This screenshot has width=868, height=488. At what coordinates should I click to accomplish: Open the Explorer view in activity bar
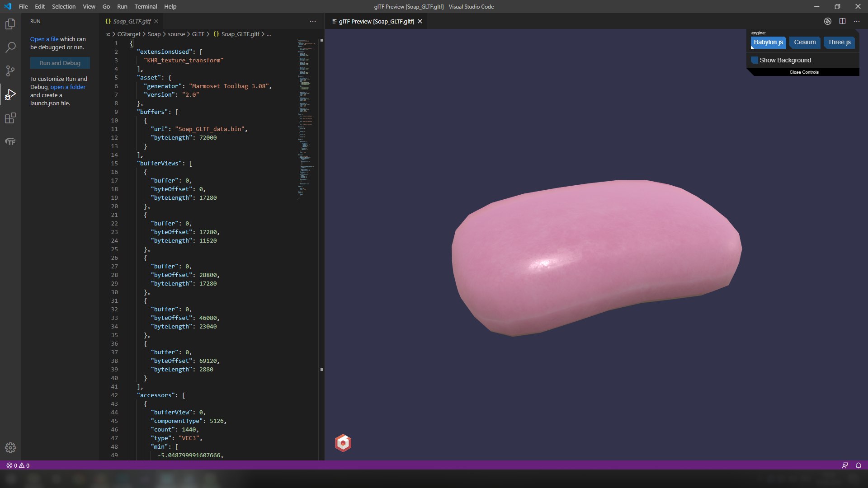click(x=10, y=24)
